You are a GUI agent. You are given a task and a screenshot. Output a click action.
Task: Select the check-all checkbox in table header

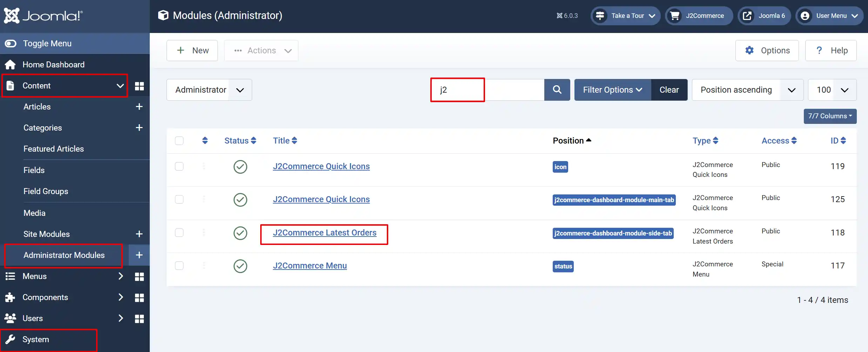pos(179,141)
